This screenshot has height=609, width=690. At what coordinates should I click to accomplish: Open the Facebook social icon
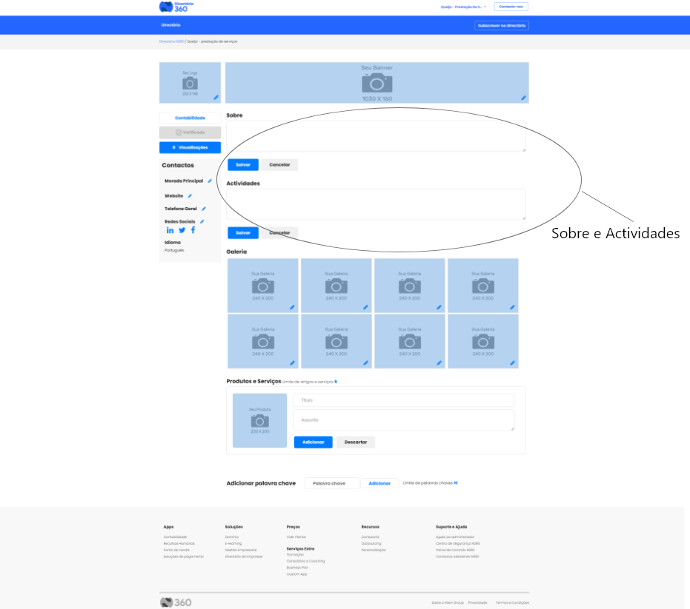click(193, 231)
